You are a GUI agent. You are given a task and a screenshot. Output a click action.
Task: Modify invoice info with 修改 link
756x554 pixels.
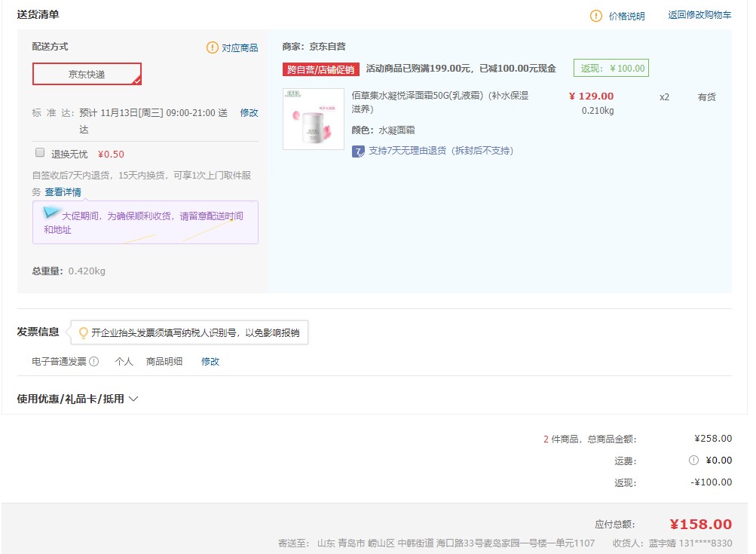pyautogui.click(x=210, y=361)
